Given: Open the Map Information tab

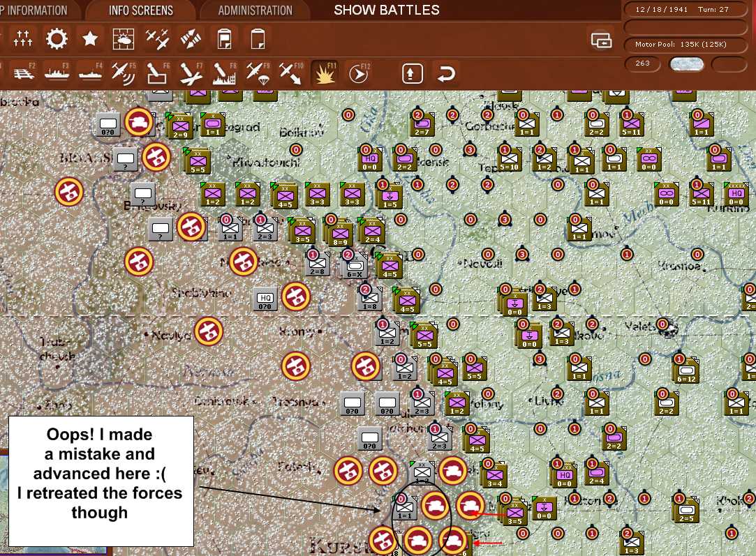Looking at the screenshot, I should pos(34,10).
